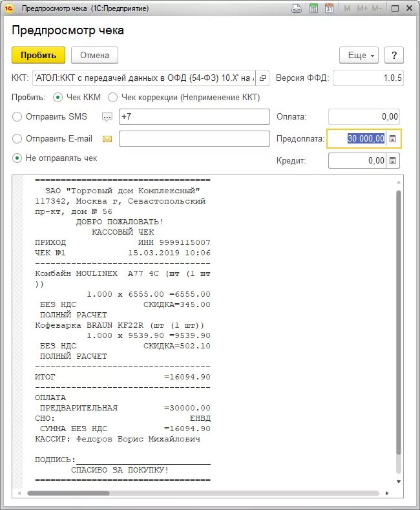Screen dimensions: 420x510
Task: Click the M+ memory button
Action: pyautogui.click(x=361, y=8)
